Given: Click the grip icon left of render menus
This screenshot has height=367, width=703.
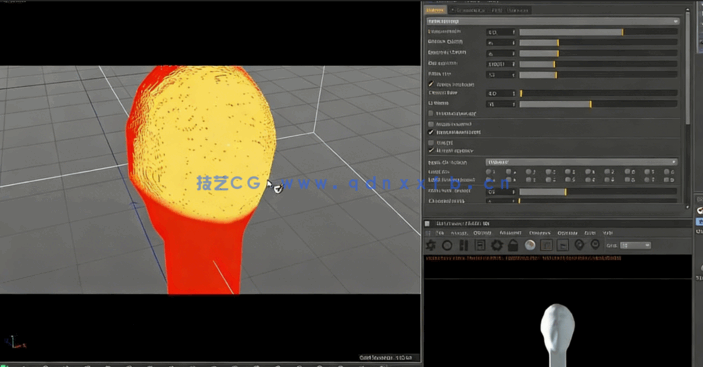Looking at the screenshot, I should pos(428,233).
